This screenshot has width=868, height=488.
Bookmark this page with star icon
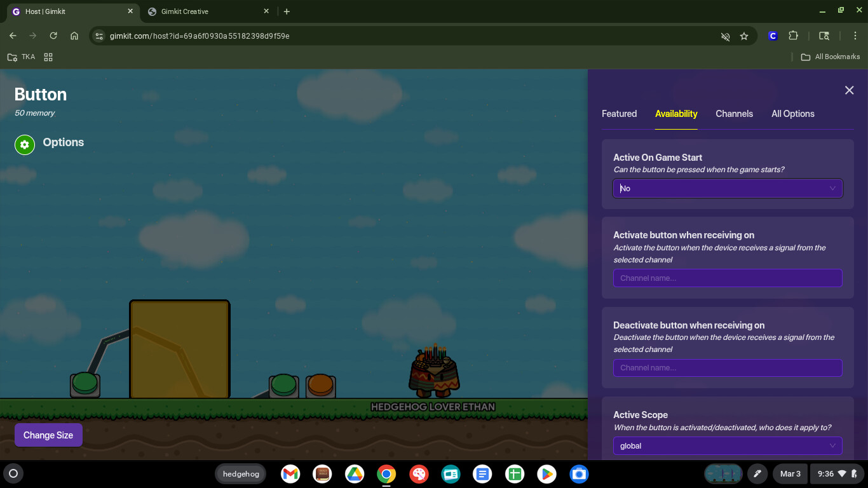[x=744, y=36]
